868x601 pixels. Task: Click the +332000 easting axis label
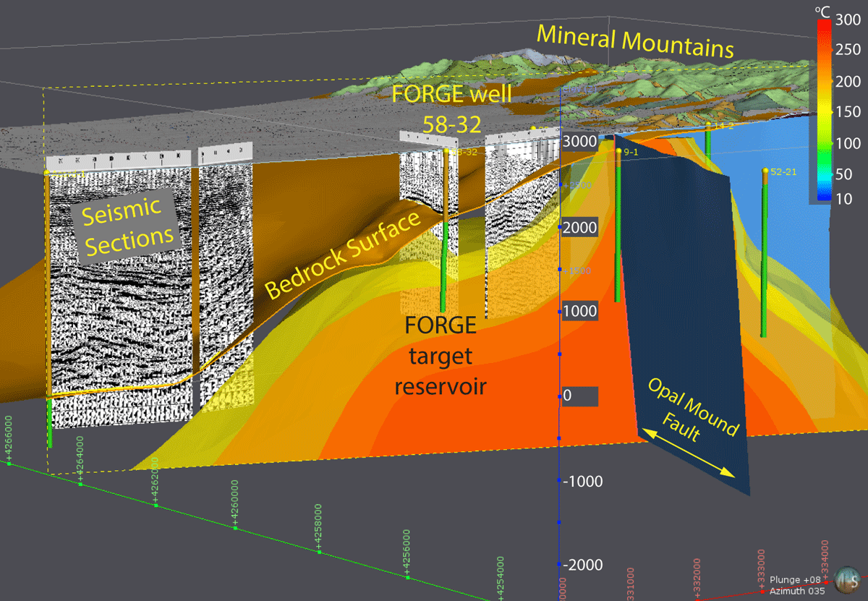697,579
